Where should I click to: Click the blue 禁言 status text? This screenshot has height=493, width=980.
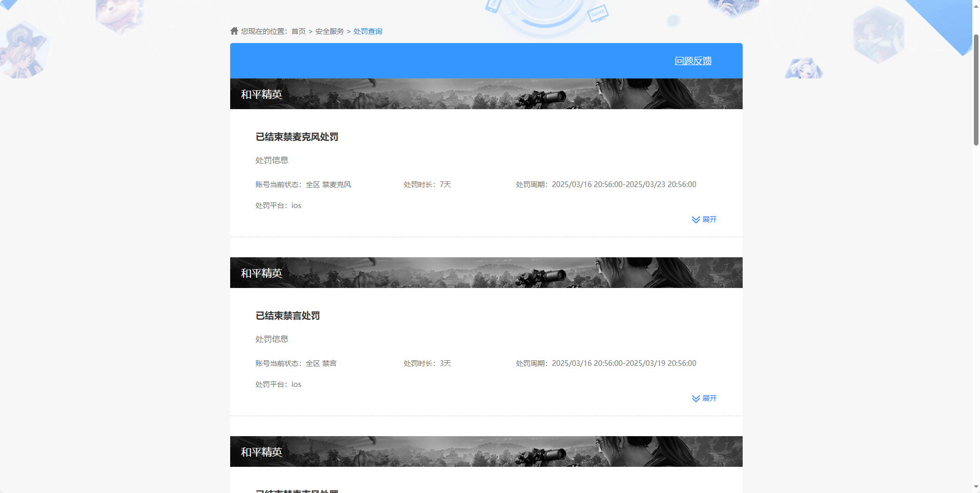(330, 363)
